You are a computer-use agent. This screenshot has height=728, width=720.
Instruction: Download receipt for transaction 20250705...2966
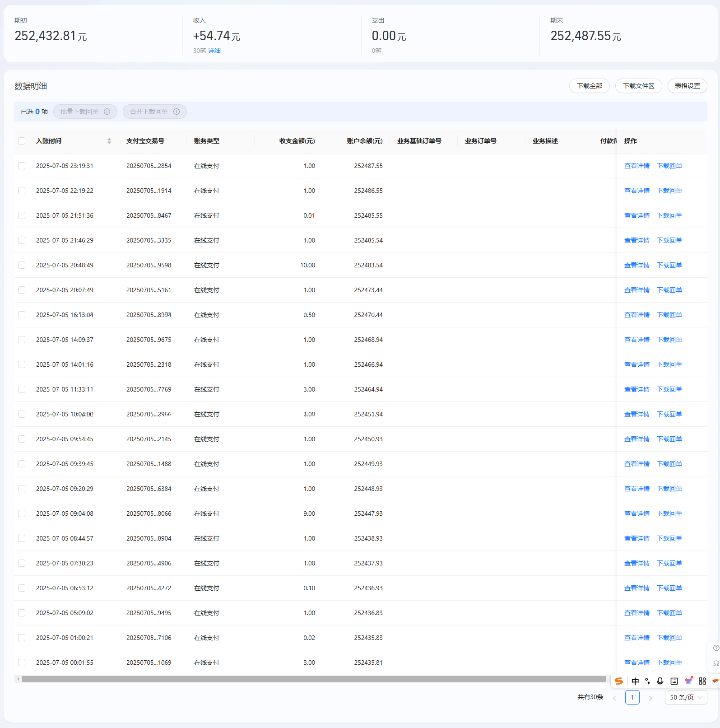point(669,414)
